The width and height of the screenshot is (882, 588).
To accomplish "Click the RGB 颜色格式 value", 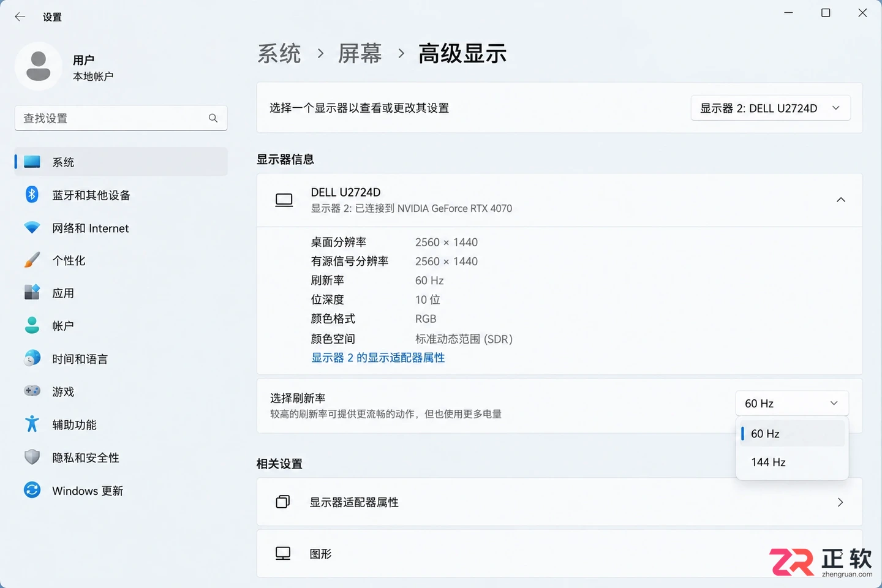I will coord(426,318).
